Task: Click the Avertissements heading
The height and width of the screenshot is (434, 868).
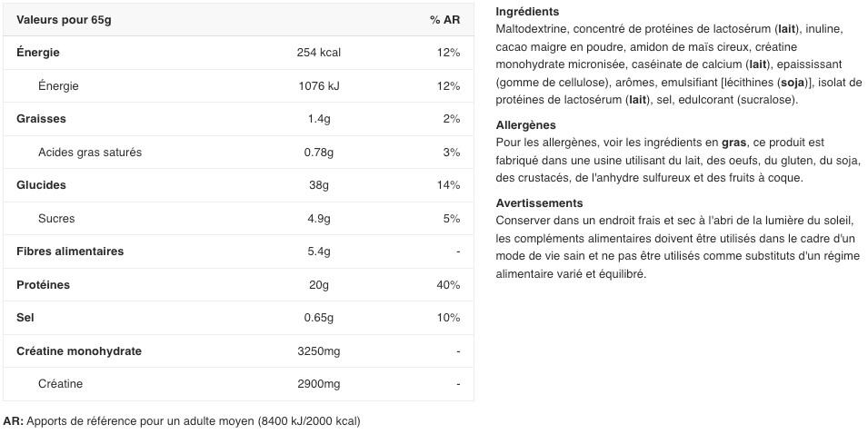Action: [x=539, y=203]
